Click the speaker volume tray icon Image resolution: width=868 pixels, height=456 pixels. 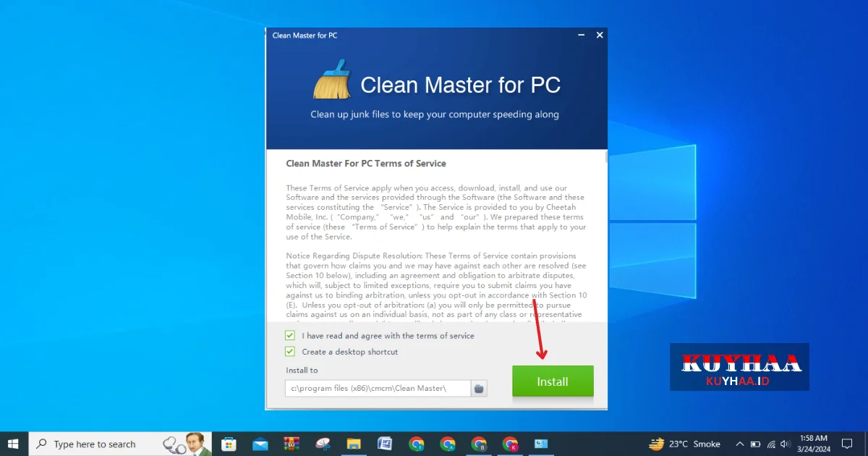(786, 444)
